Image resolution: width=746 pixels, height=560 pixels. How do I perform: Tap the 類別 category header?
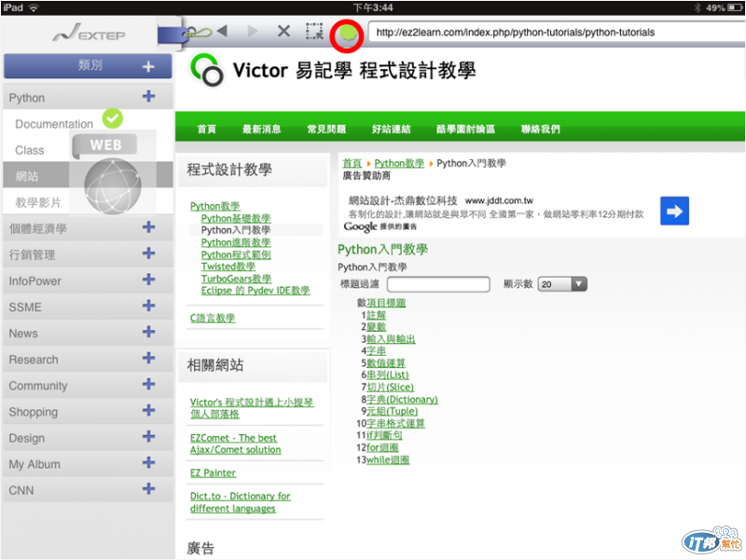click(x=88, y=65)
